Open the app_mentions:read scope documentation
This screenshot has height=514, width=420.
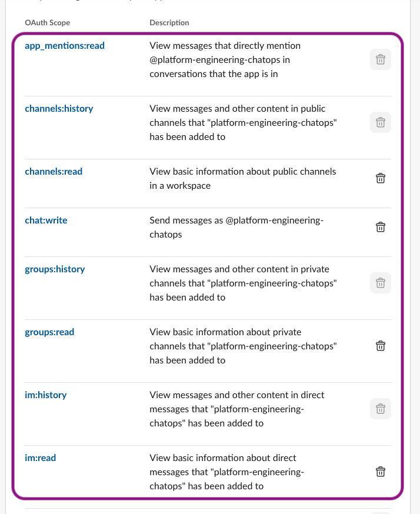point(65,45)
